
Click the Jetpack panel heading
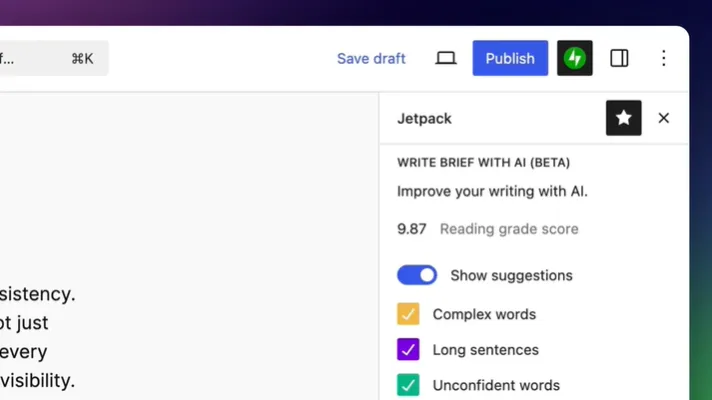424,118
